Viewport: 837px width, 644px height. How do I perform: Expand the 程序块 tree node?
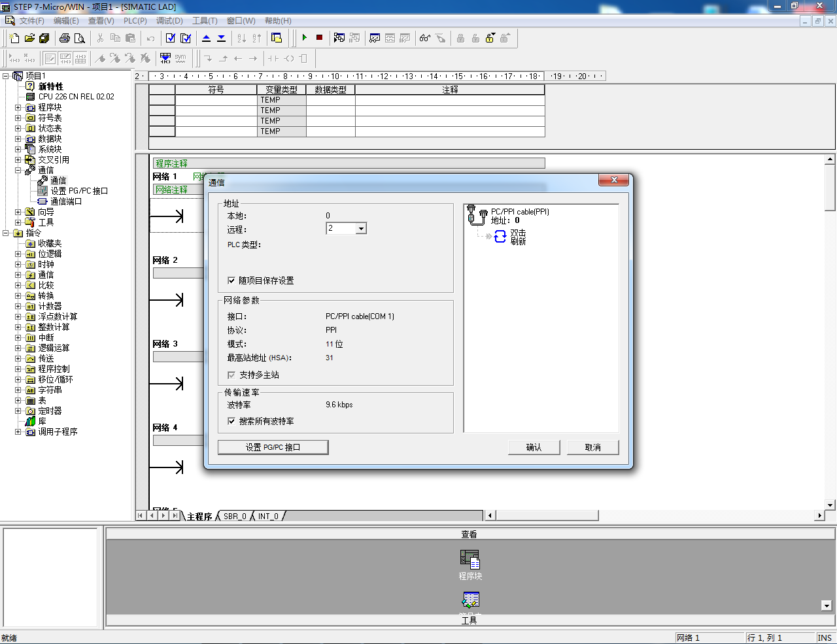pos(18,107)
